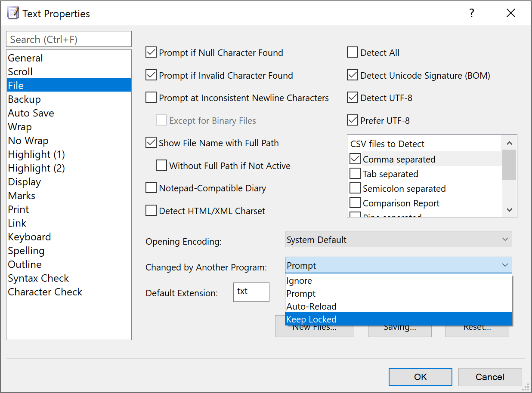Uncheck Prefer UTF-8
This screenshot has width=532, height=393.
click(x=353, y=120)
